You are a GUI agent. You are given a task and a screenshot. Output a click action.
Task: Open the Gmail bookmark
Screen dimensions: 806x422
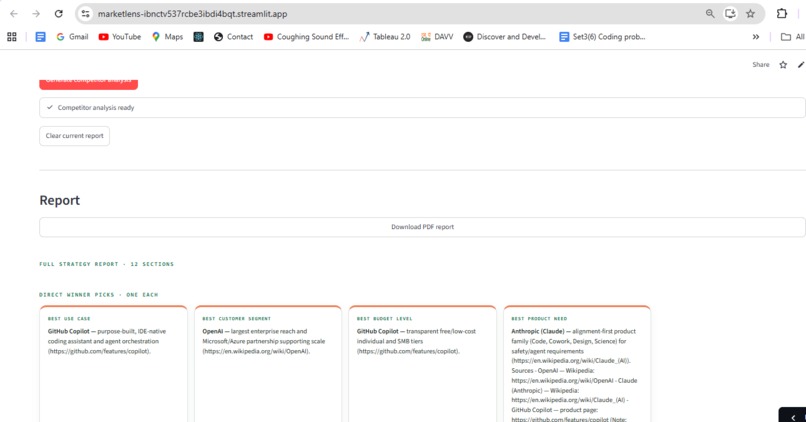(x=72, y=36)
